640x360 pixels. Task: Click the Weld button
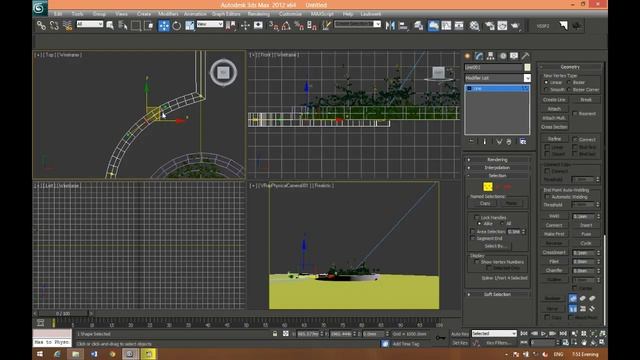point(554,216)
